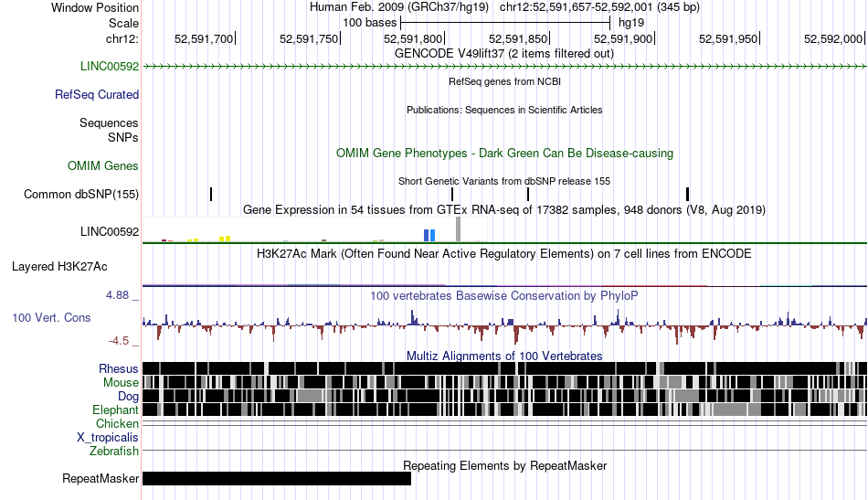Click the SNPs track label
The image size is (868, 500).
coord(123,137)
